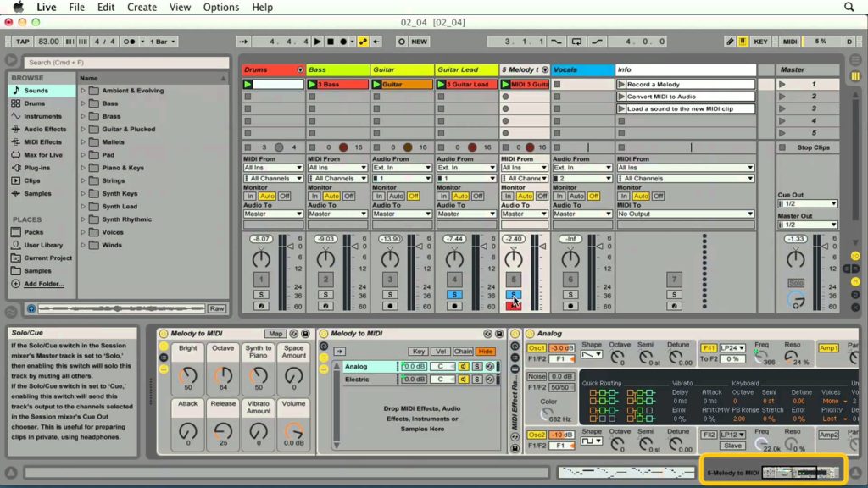Open the Cue Out channel chooser on Master
Viewport: 868px width, 488px height.
pos(808,203)
